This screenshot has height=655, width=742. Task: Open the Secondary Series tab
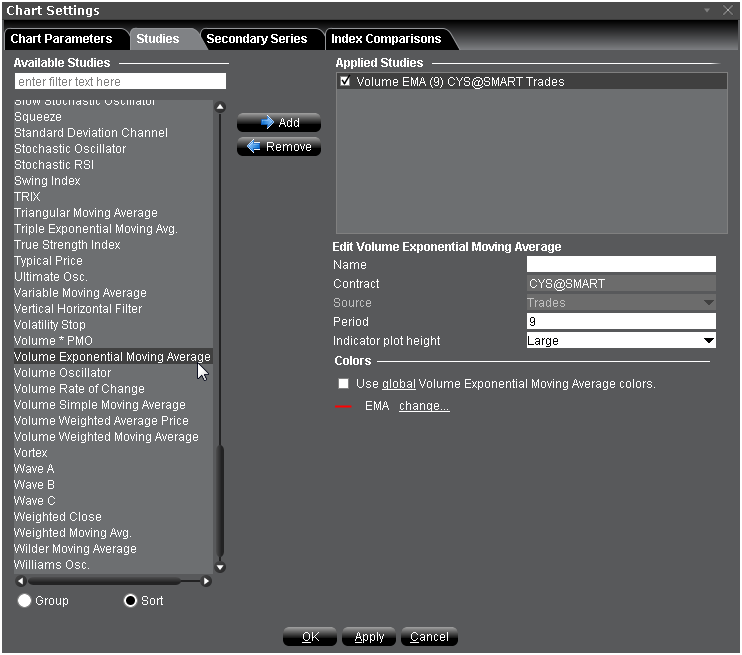coord(256,39)
